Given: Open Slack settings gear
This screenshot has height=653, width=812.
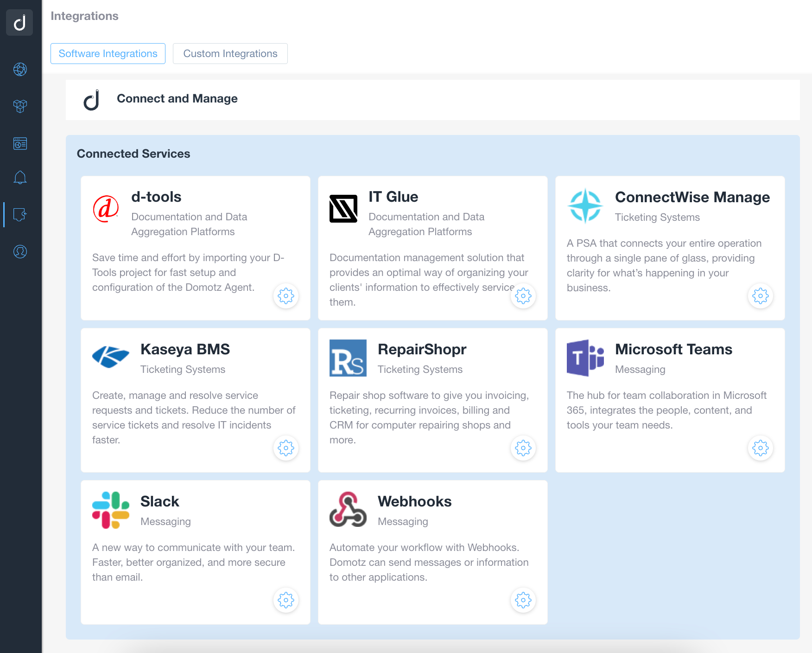Looking at the screenshot, I should point(286,600).
